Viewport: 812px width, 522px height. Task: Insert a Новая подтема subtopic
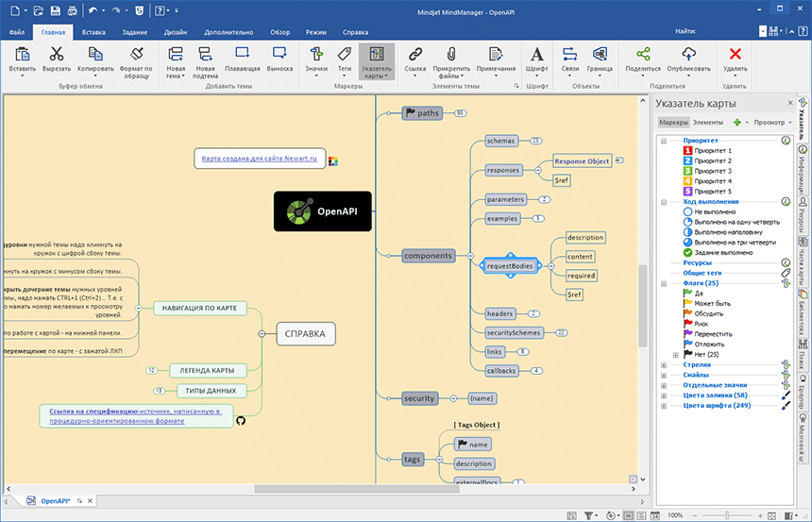(205, 54)
